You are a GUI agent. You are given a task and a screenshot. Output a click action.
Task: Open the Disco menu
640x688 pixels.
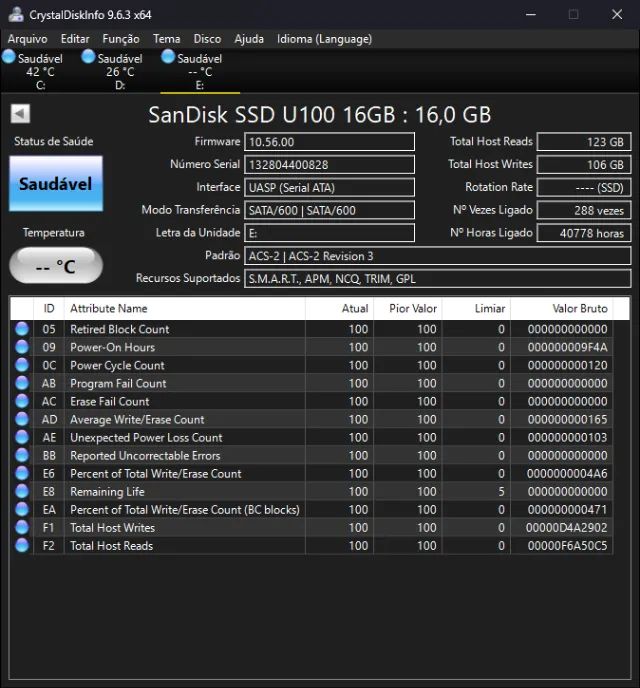click(x=207, y=39)
